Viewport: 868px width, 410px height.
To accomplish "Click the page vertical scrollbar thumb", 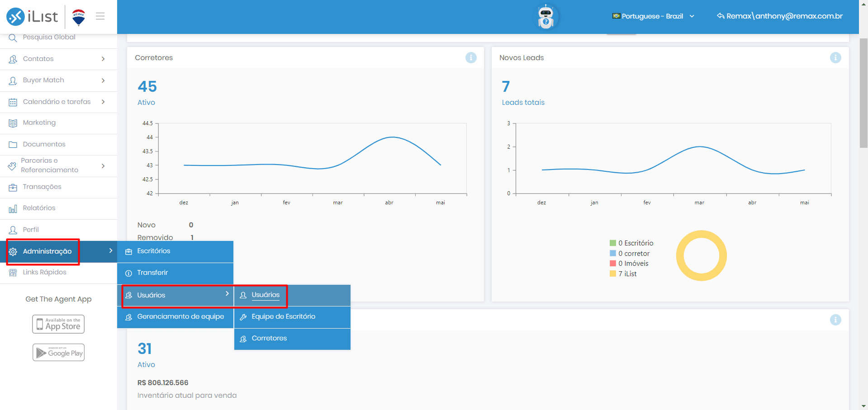I will click(x=863, y=93).
